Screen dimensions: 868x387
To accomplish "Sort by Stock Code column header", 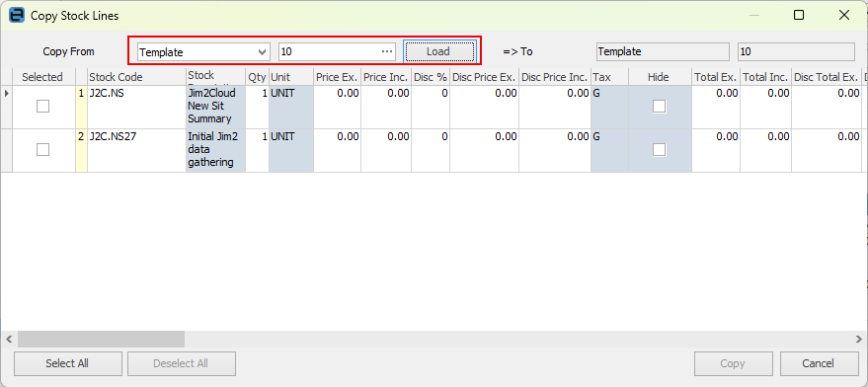I will (x=136, y=77).
